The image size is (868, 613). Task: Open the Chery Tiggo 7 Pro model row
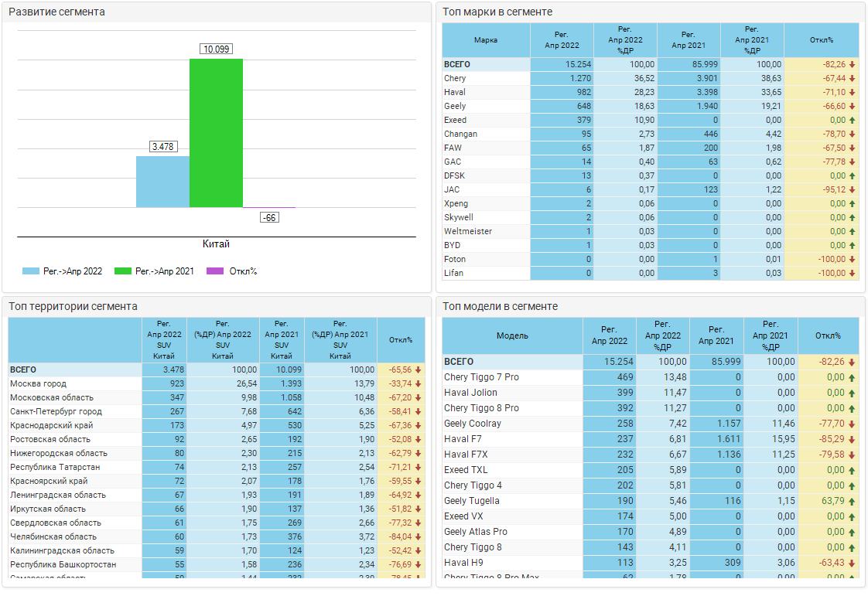point(481,377)
